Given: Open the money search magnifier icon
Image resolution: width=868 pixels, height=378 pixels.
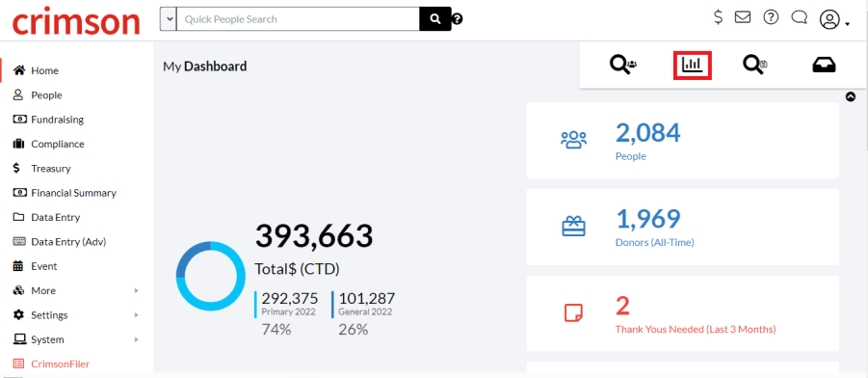Looking at the screenshot, I should (x=755, y=65).
